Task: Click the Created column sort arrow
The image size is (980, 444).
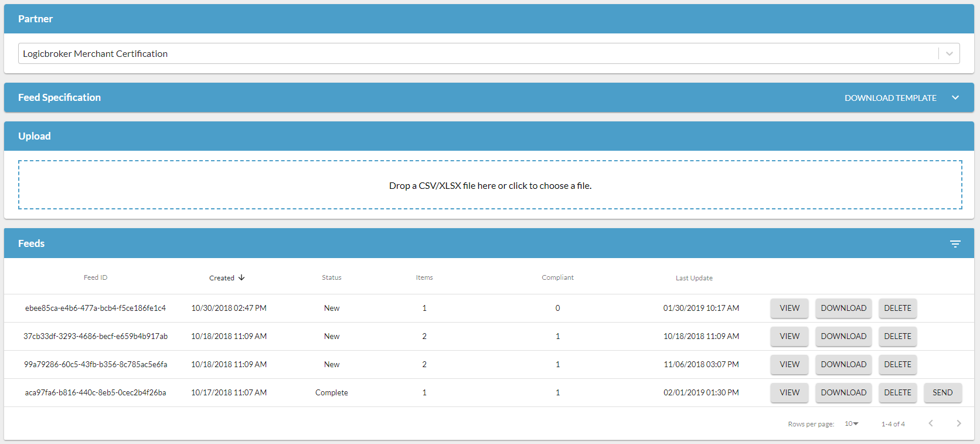Action: 241,277
